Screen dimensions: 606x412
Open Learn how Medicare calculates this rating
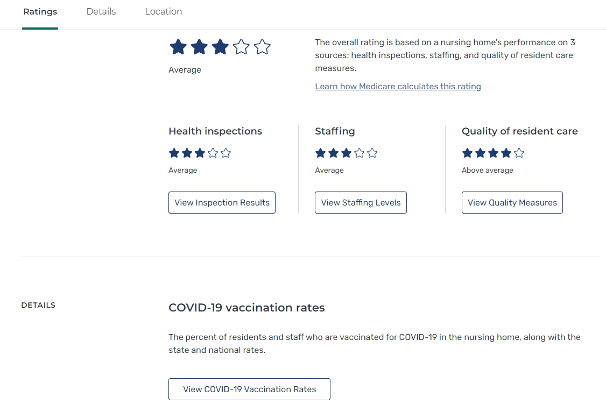click(x=398, y=87)
